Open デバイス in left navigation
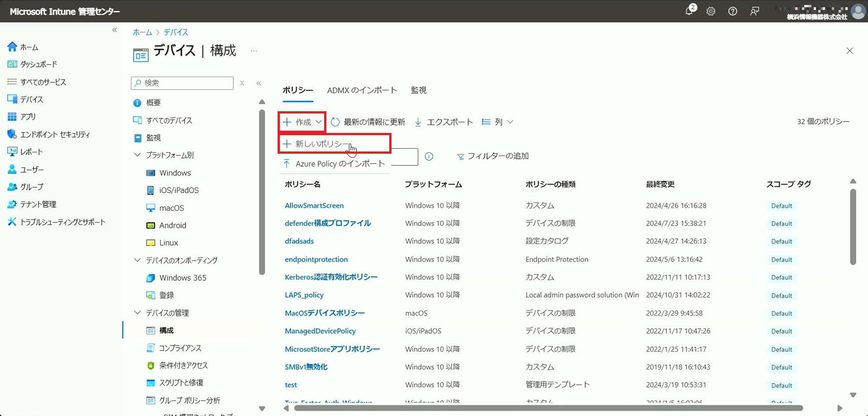 [25, 99]
